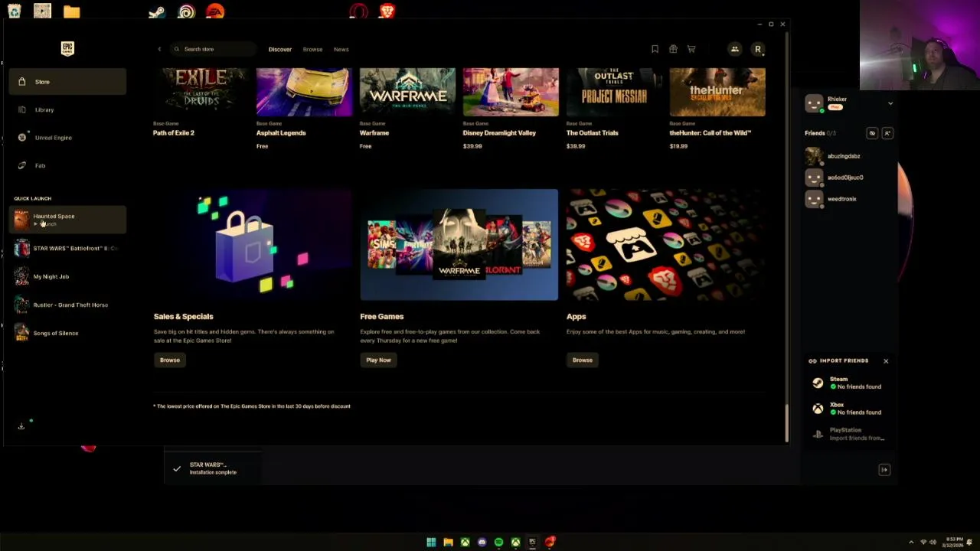
Task: Open the Apps banner image
Action: tap(665, 245)
